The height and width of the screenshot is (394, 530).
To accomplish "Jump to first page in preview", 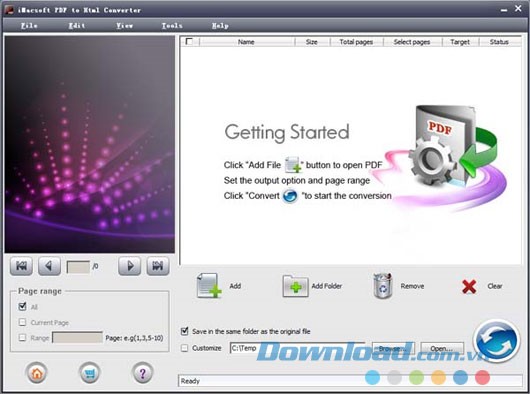I will point(21,266).
